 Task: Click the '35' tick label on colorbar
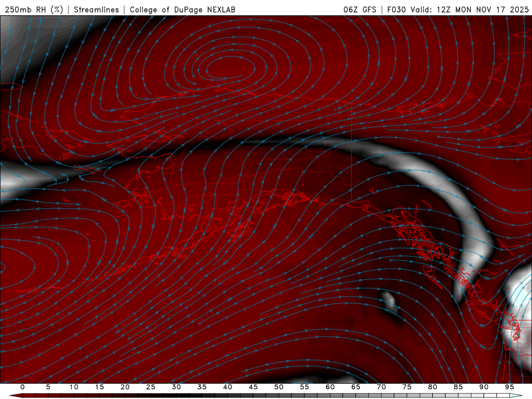(x=202, y=387)
